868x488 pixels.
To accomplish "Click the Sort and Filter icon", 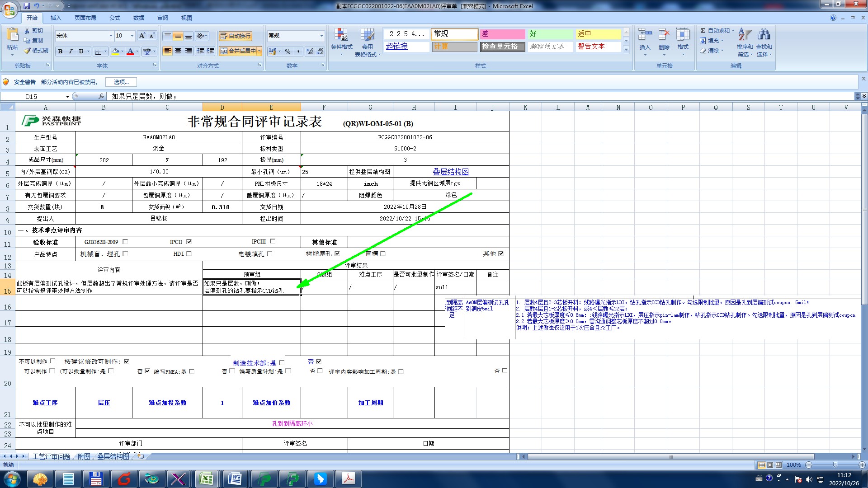I will (x=744, y=35).
